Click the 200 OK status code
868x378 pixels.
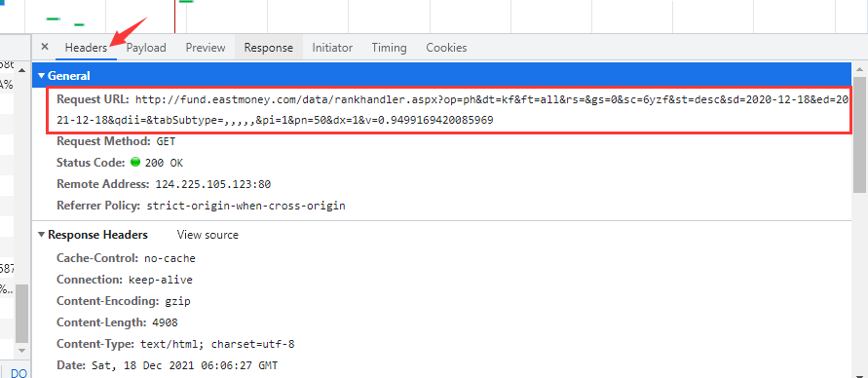[x=164, y=163]
